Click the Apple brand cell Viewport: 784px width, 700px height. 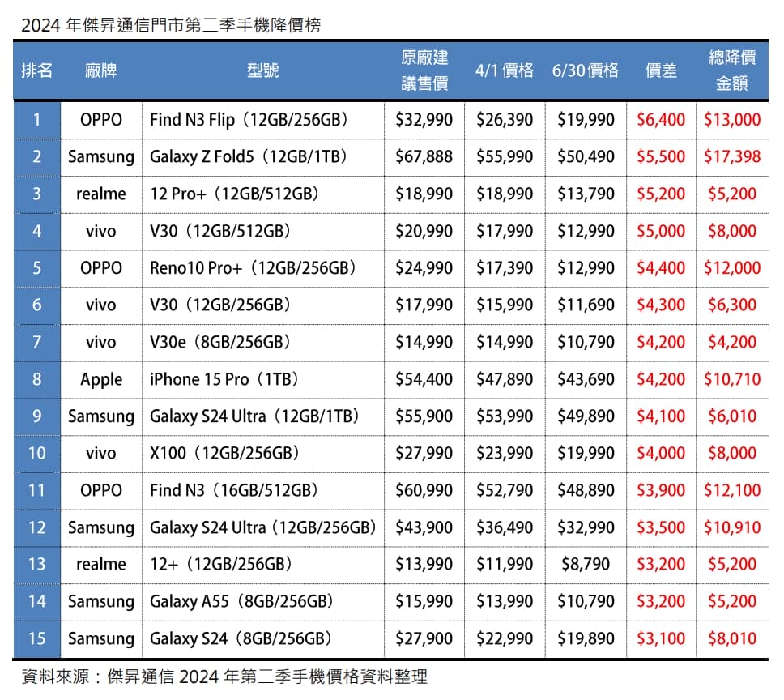[101, 379]
